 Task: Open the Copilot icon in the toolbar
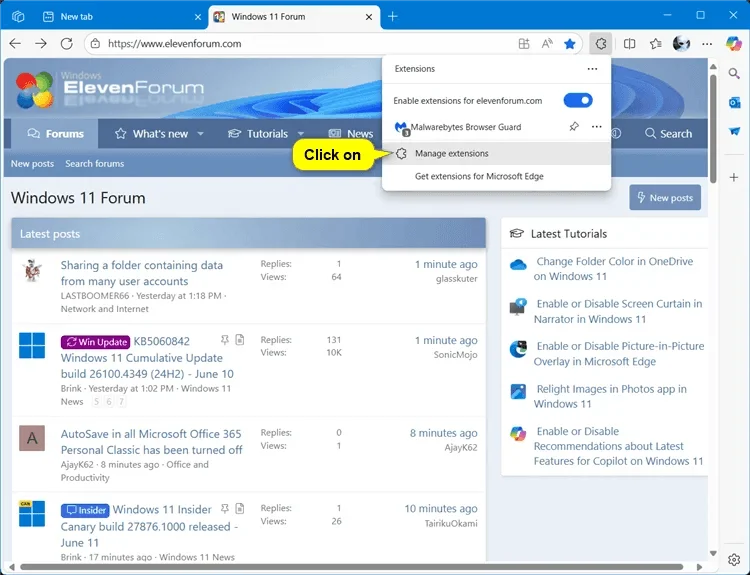(x=734, y=44)
